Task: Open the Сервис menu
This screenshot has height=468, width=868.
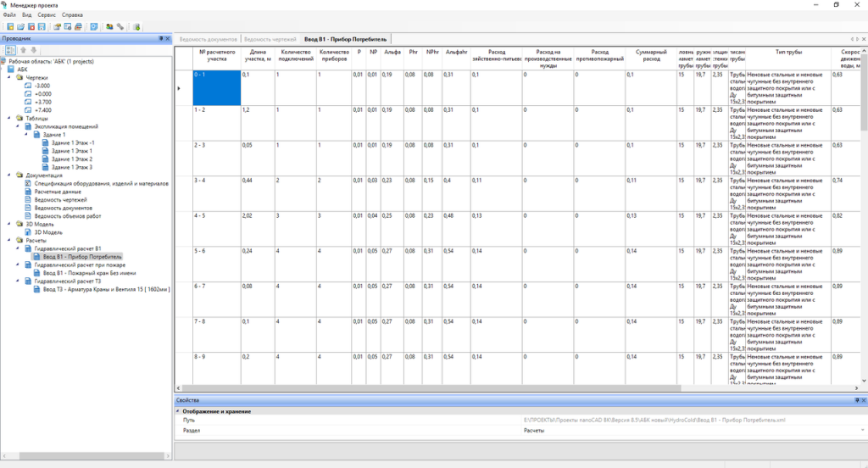Action: 47,15
